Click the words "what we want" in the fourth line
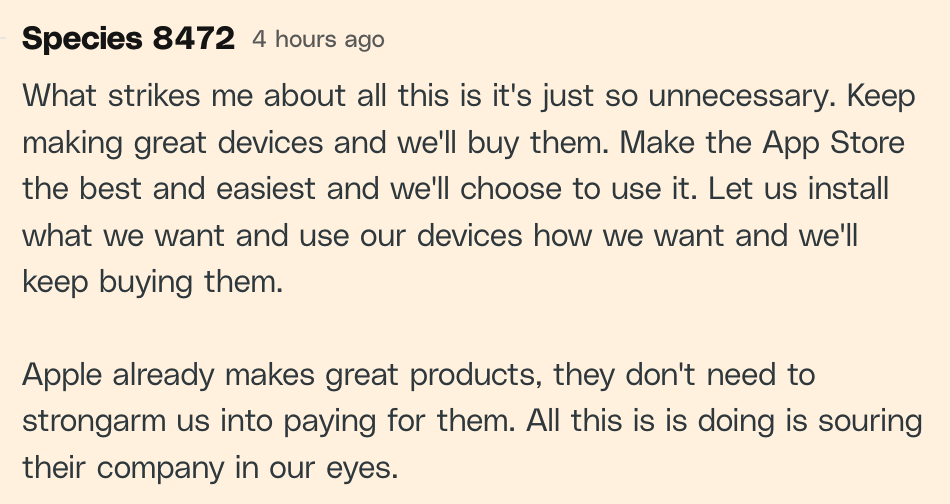 click(x=124, y=236)
